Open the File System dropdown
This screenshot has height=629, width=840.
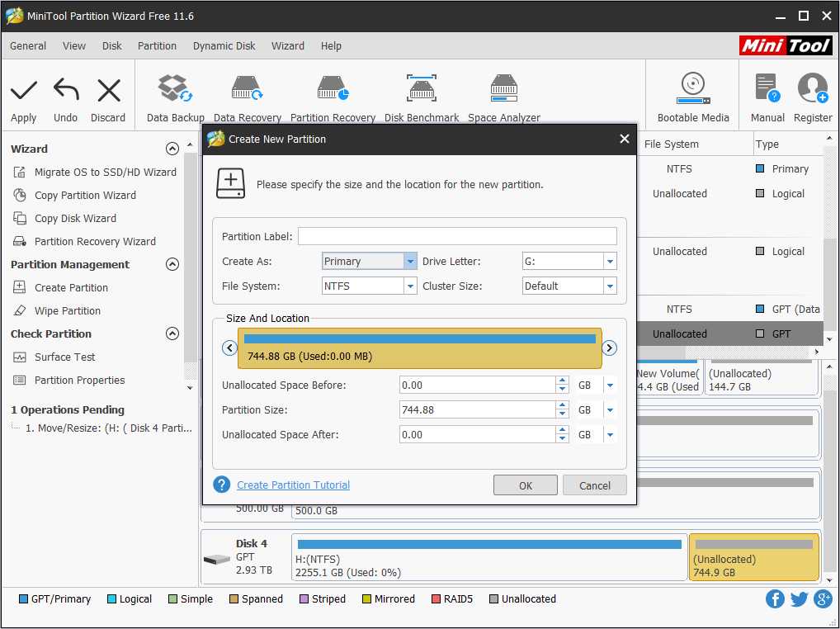[410, 286]
